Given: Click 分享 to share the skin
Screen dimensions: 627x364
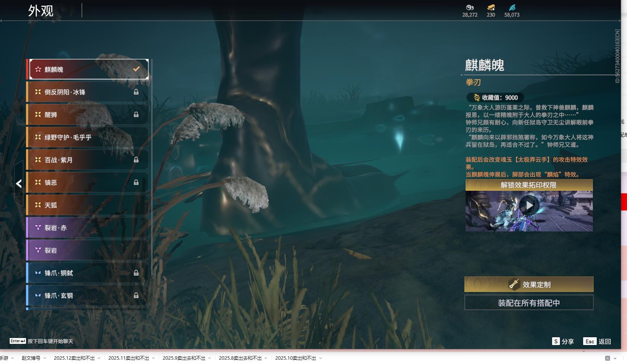Looking at the screenshot, I should 568,342.
